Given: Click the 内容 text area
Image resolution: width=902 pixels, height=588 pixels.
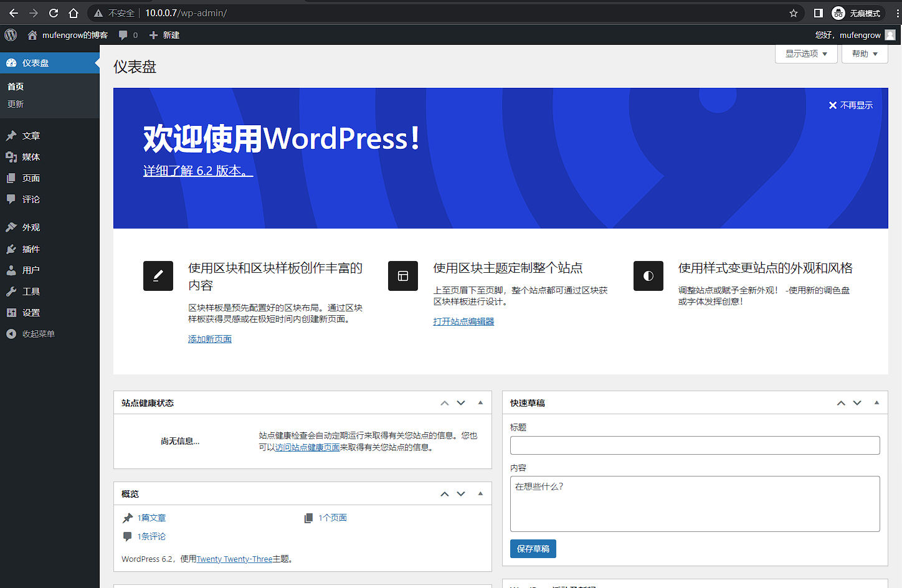Looking at the screenshot, I should (695, 504).
